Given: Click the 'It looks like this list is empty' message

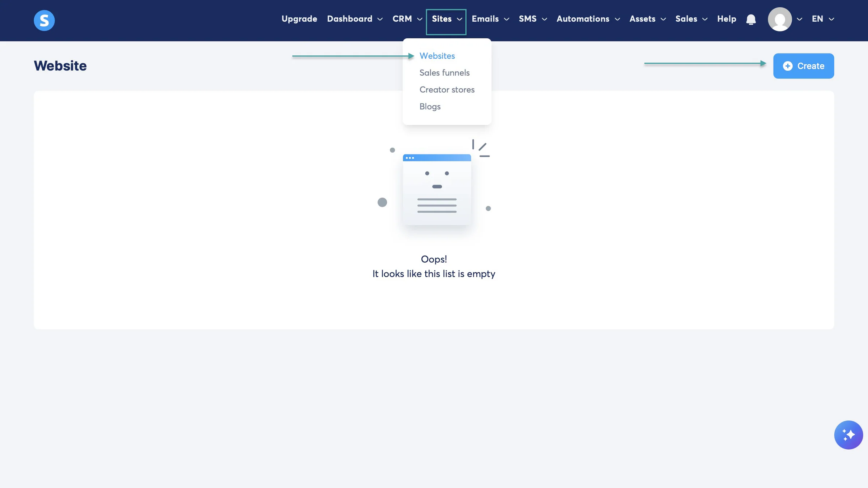Looking at the screenshot, I should (434, 274).
